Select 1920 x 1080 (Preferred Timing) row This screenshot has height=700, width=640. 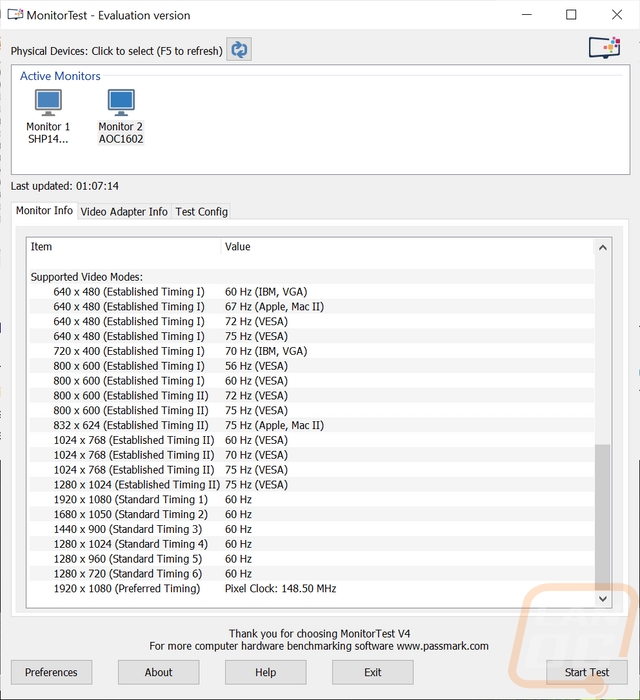(312, 588)
